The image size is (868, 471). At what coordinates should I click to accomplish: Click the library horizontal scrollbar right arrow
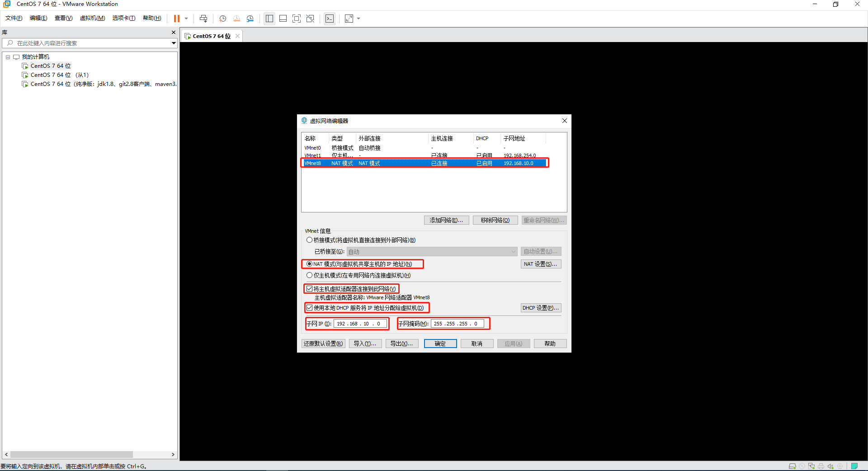[x=173, y=454]
